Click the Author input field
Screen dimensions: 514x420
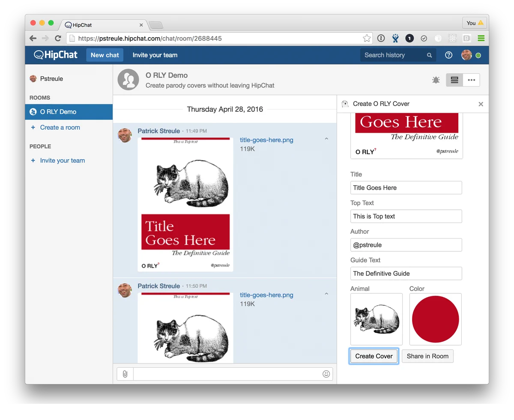[406, 245]
